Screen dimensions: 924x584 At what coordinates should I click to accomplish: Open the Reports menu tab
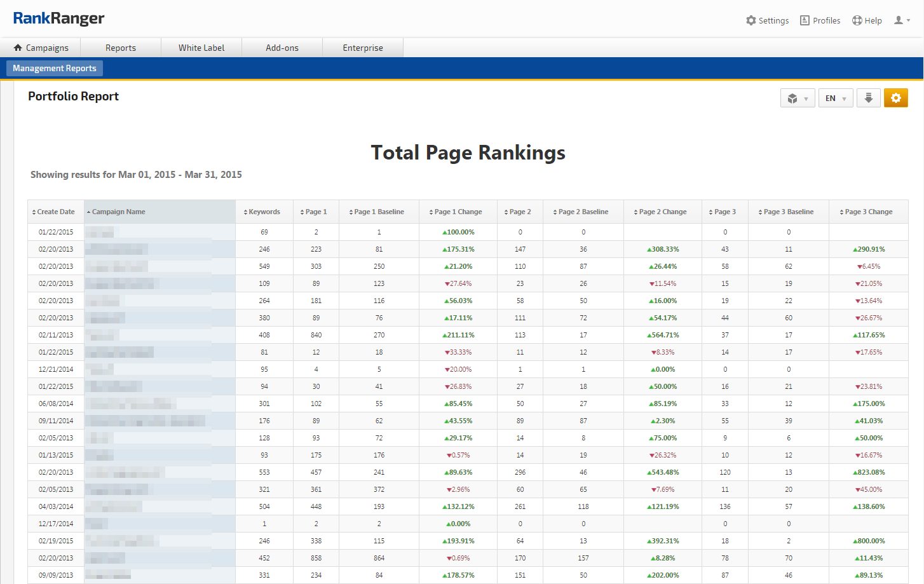pos(121,48)
